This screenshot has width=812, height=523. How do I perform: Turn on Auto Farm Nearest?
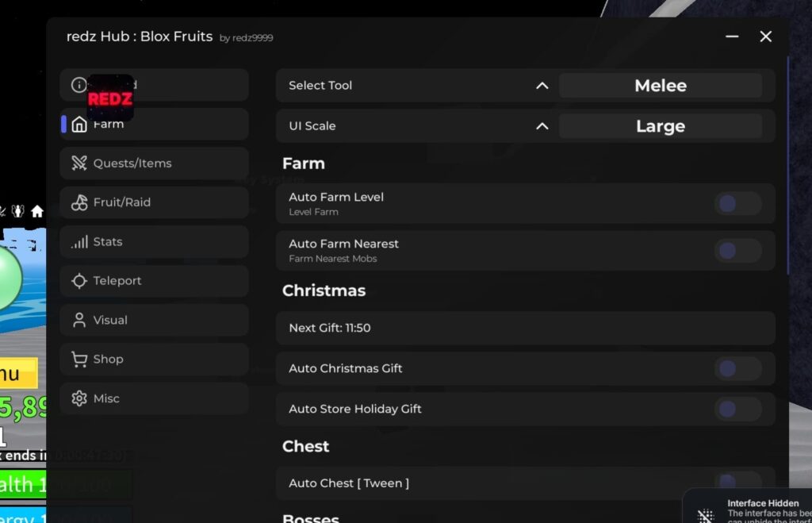tap(737, 250)
